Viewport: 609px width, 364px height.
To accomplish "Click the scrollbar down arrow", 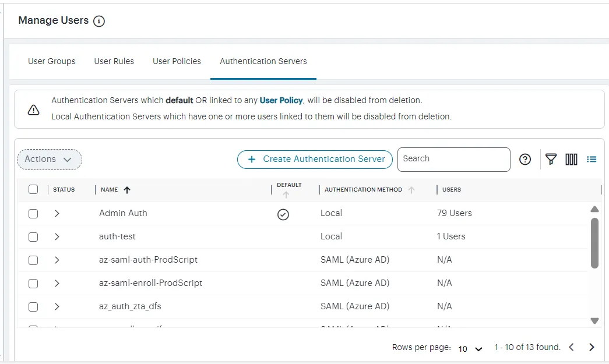I will pos(594,320).
